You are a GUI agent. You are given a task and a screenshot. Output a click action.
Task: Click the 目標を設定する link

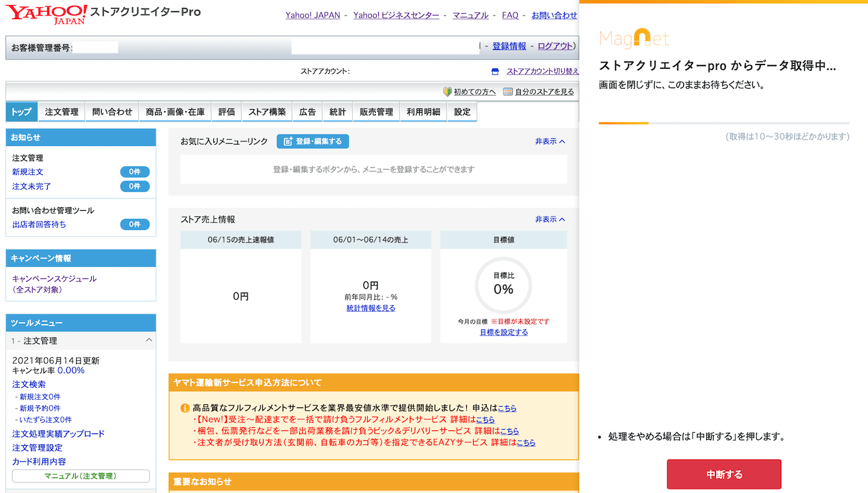[504, 332]
